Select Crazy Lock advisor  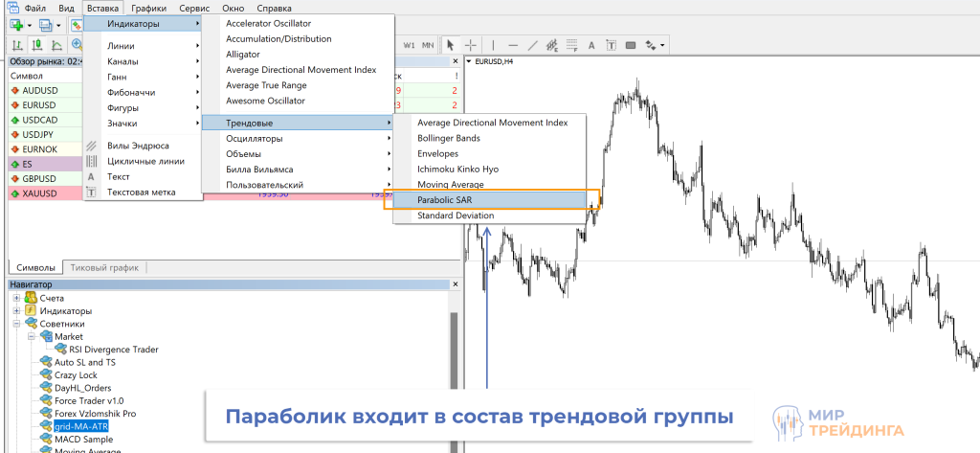[x=77, y=374]
